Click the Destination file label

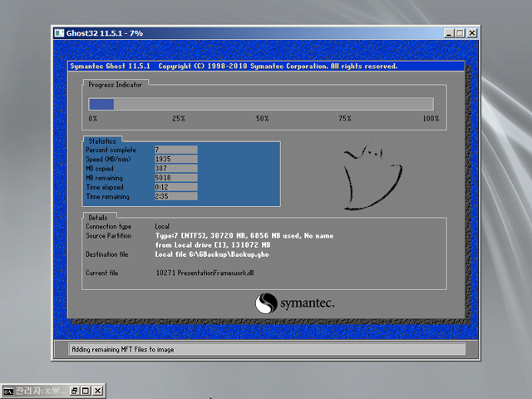click(x=107, y=254)
